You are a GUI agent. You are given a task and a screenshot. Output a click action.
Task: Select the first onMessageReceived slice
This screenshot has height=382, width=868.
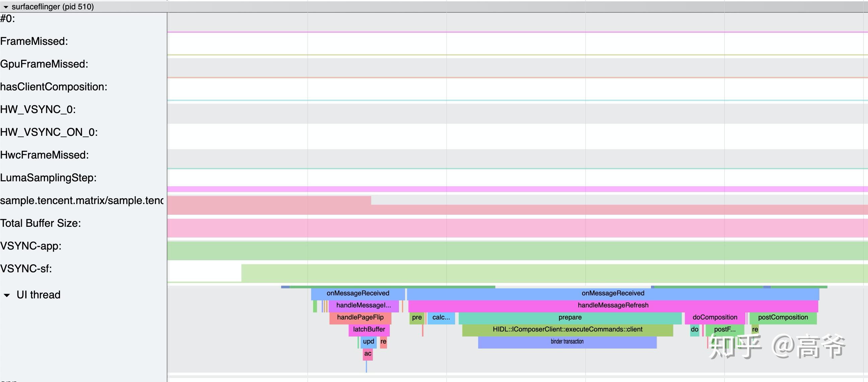[x=358, y=293]
